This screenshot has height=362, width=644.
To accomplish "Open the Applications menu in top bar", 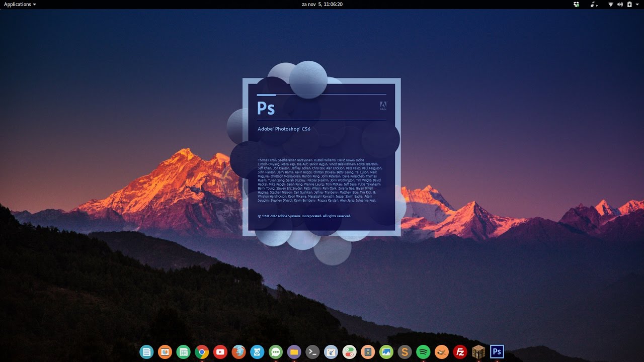I will 20,4.
